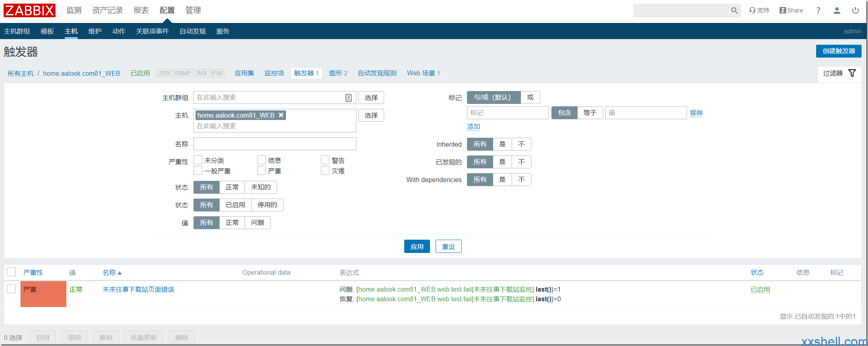The image size is (868, 346).
Task: Enable the 警告 severity checkbox
Action: coord(325,160)
